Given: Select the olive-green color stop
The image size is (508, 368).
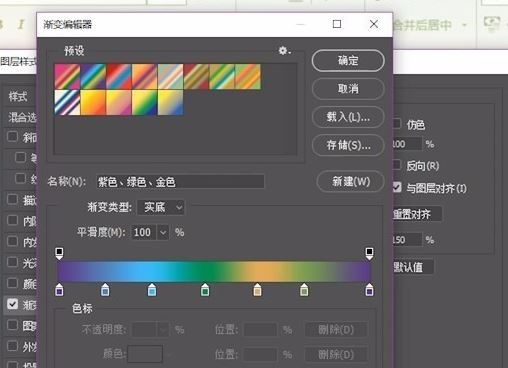Looking at the screenshot, I should pyautogui.click(x=304, y=290).
